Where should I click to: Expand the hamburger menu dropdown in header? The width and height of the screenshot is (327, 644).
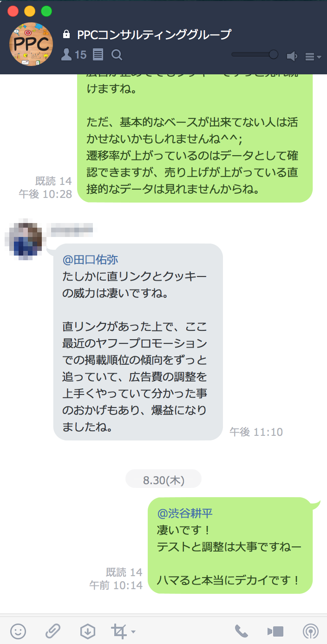point(313,57)
